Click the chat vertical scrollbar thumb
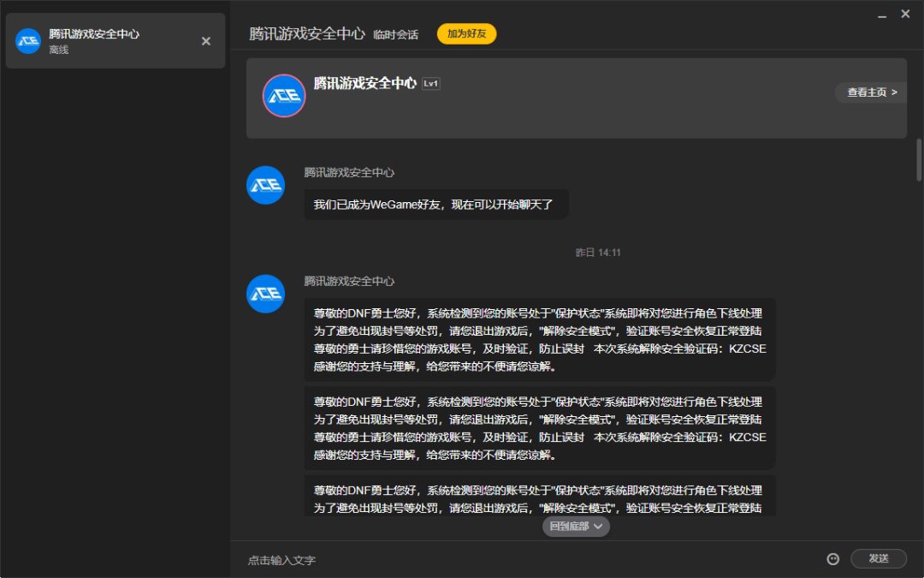 919,160
